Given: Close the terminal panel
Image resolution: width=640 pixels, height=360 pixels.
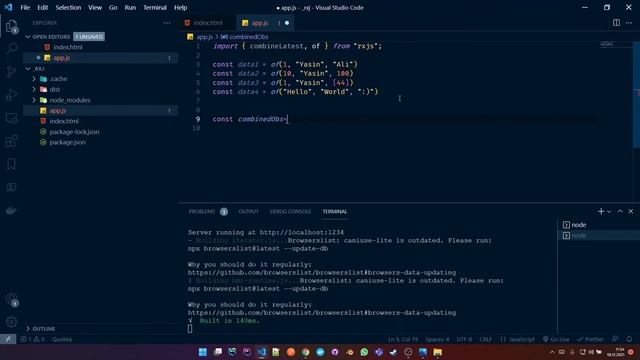Looking at the screenshot, I should (x=631, y=211).
